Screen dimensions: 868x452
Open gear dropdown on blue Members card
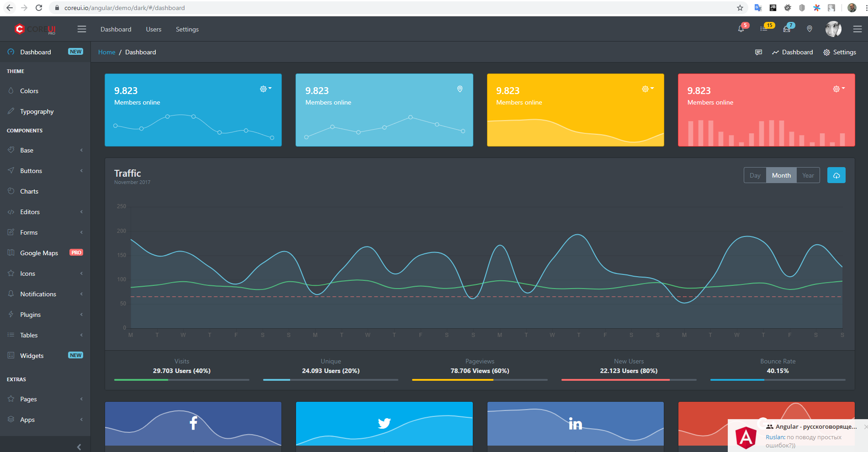265,89
